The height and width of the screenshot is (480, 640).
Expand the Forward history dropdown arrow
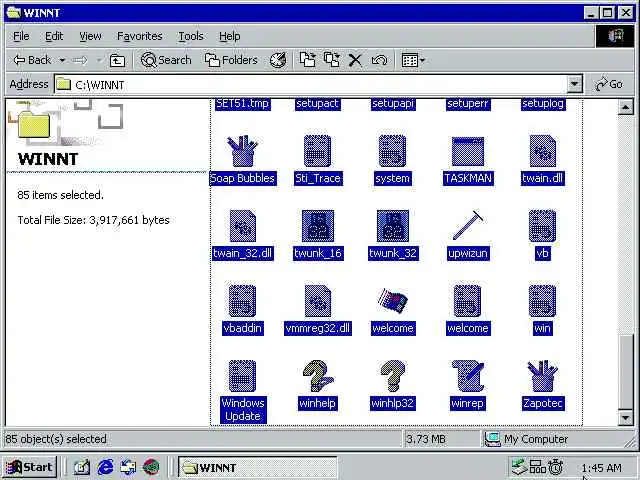click(99, 61)
